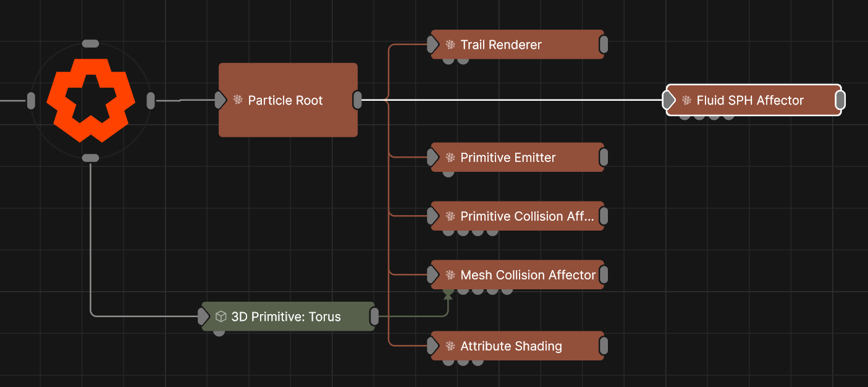Click the Primitive Emitter node icon
The image size is (868, 387).
[450, 158]
